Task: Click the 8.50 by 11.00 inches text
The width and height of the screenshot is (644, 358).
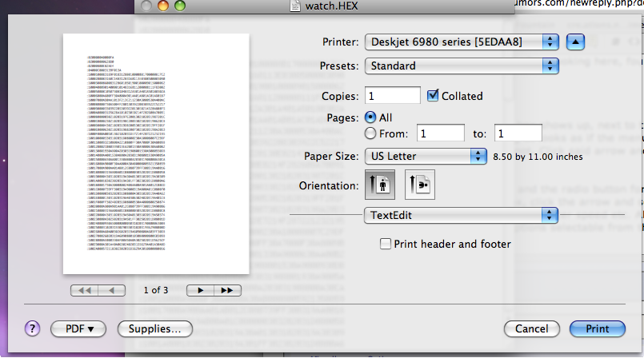Action: tap(538, 157)
